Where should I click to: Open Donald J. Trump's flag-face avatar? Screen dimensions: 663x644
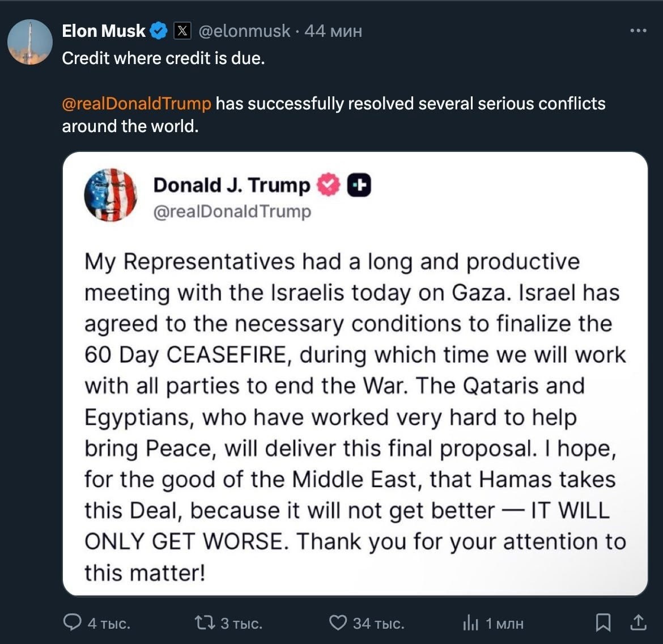tap(110, 195)
